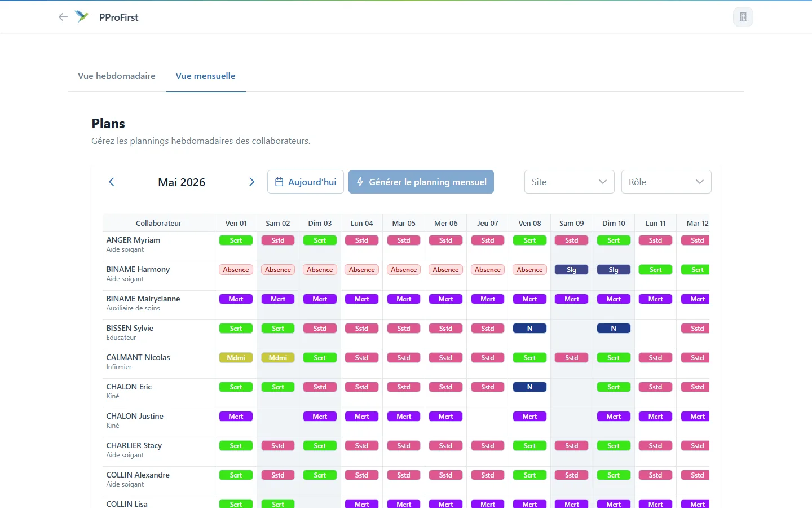This screenshot has width=812, height=508.
Task: Click CHALON Justine's Mcrt shift on Mer 06
Action: click(446, 417)
